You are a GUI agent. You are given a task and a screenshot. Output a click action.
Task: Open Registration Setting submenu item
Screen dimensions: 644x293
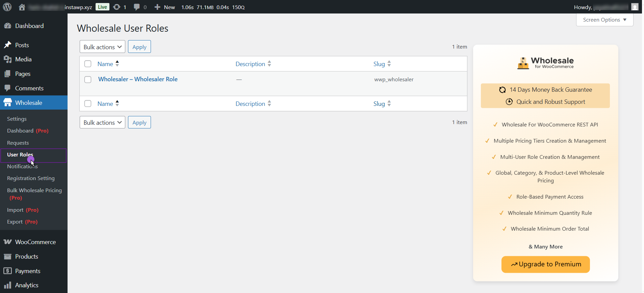tap(31, 178)
